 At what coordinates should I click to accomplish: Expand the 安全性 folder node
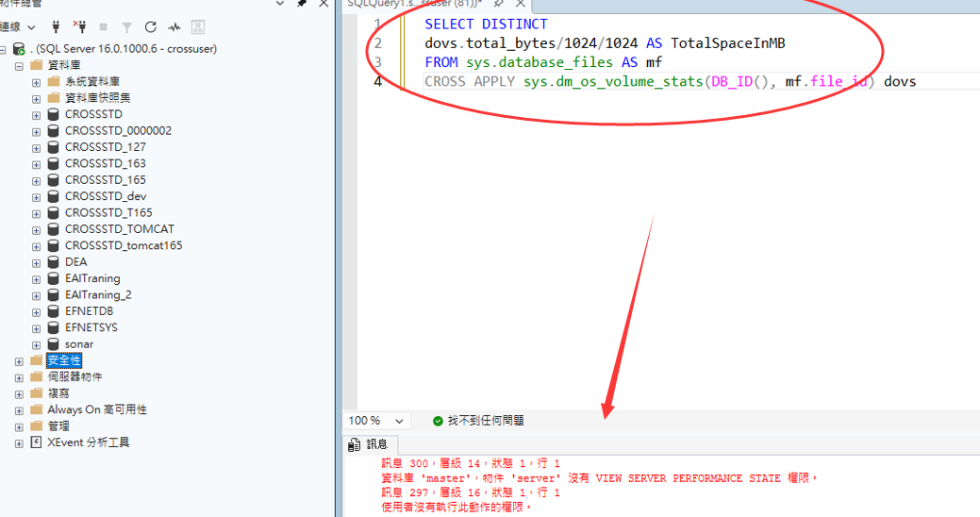coord(20,360)
